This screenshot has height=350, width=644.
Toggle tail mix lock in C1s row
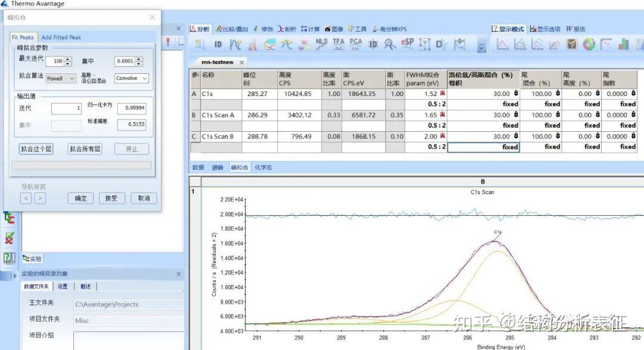(x=558, y=93)
